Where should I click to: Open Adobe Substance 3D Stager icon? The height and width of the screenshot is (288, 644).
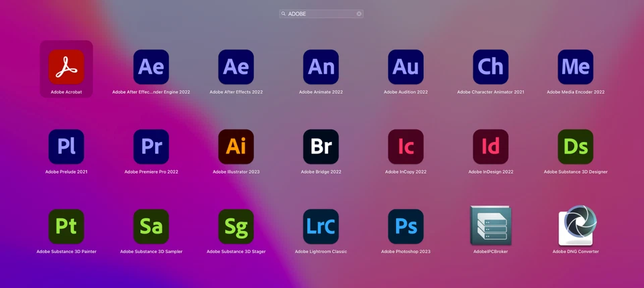(236, 226)
